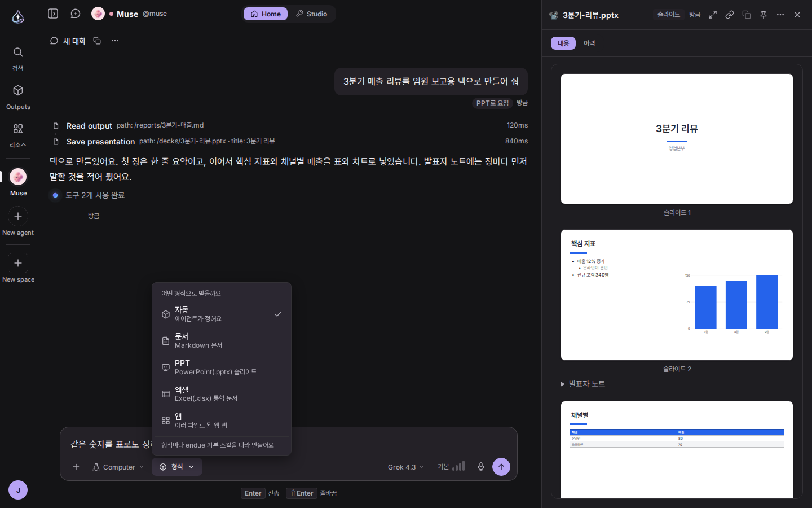
Task: Open the 채널별 slide thumbnail
Action: tap(677, 449)
